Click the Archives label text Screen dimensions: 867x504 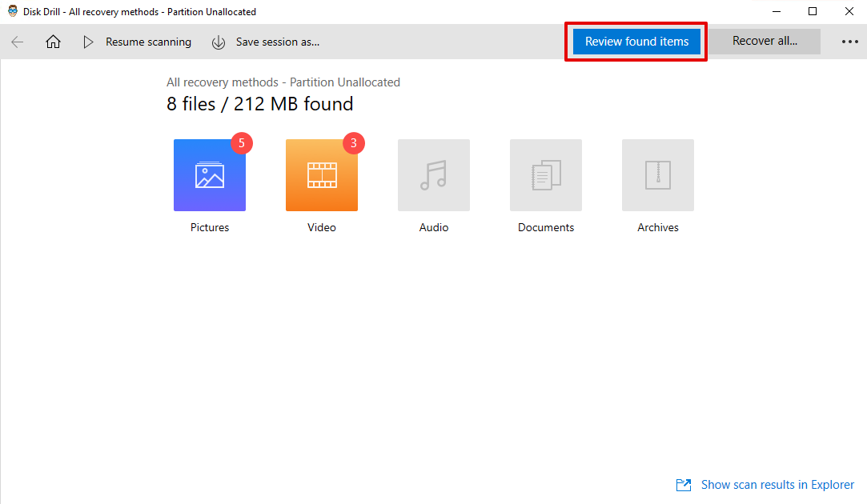pyautogui.click(x=658, y=227)
